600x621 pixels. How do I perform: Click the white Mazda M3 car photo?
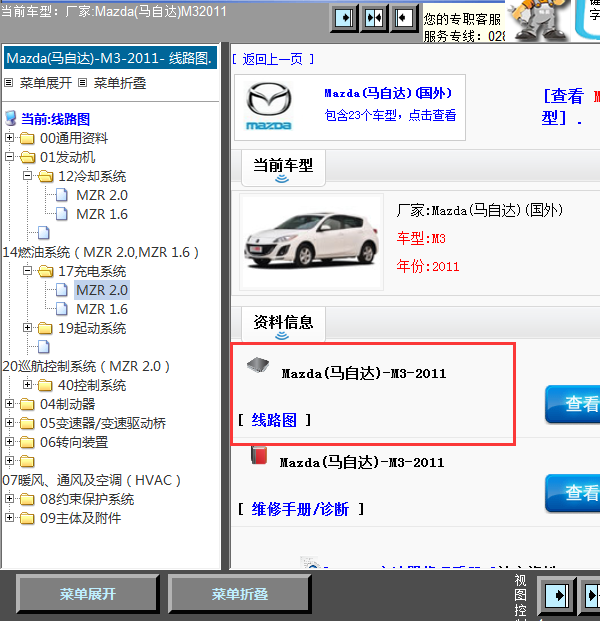pyautogui.click(x=311, y=241)
